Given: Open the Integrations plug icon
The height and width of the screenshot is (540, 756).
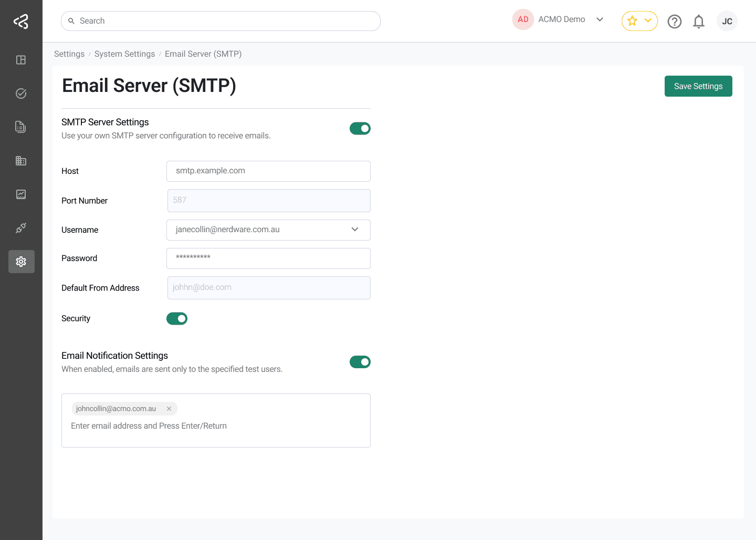Looking at the screenshot, I should [21, 227].
